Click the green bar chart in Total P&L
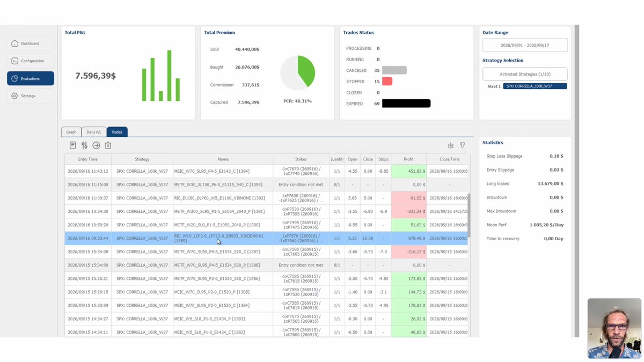The height and width of the screenshot is (362, 644). click(162, 76)
